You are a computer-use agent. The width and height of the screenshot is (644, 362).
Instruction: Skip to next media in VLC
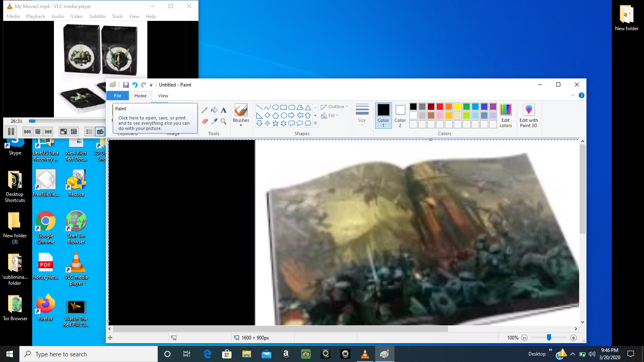click(x=48, y=132)
